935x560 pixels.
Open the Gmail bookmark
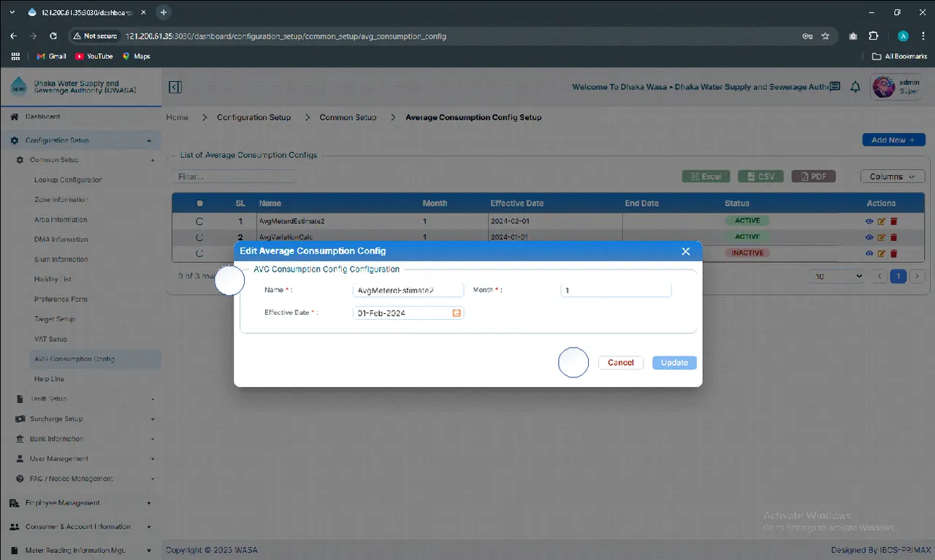click(x=51, y=56)
